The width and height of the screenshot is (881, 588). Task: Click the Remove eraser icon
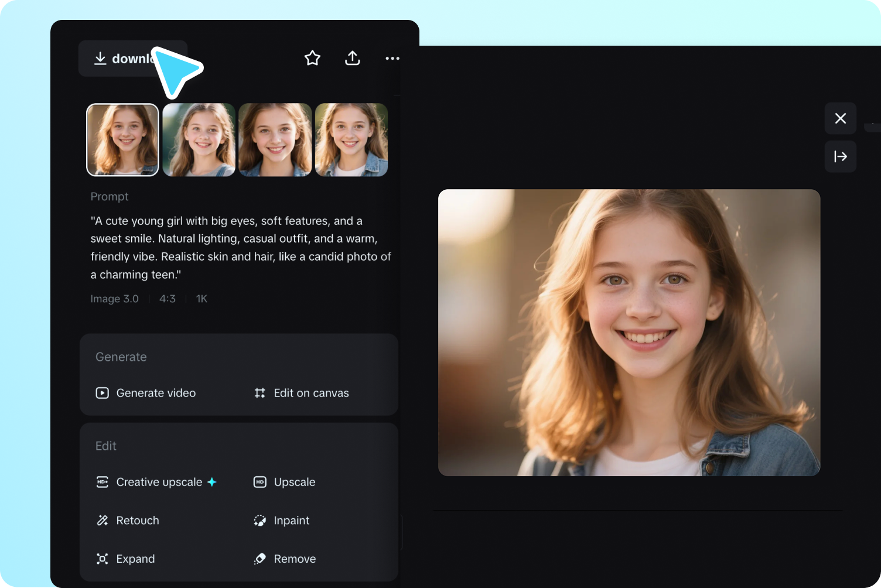pyautogui.click(x=260, y=559)
